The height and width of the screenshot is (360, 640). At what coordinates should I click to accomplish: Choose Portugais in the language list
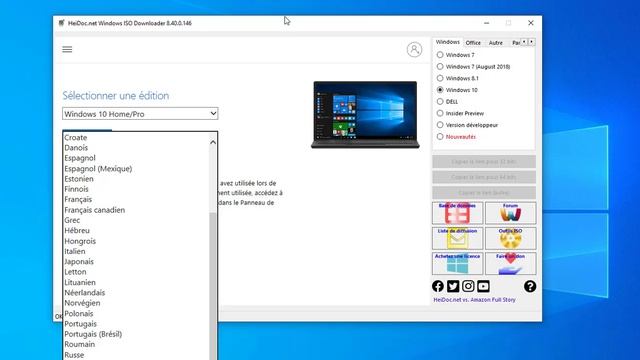pos(136,324)
